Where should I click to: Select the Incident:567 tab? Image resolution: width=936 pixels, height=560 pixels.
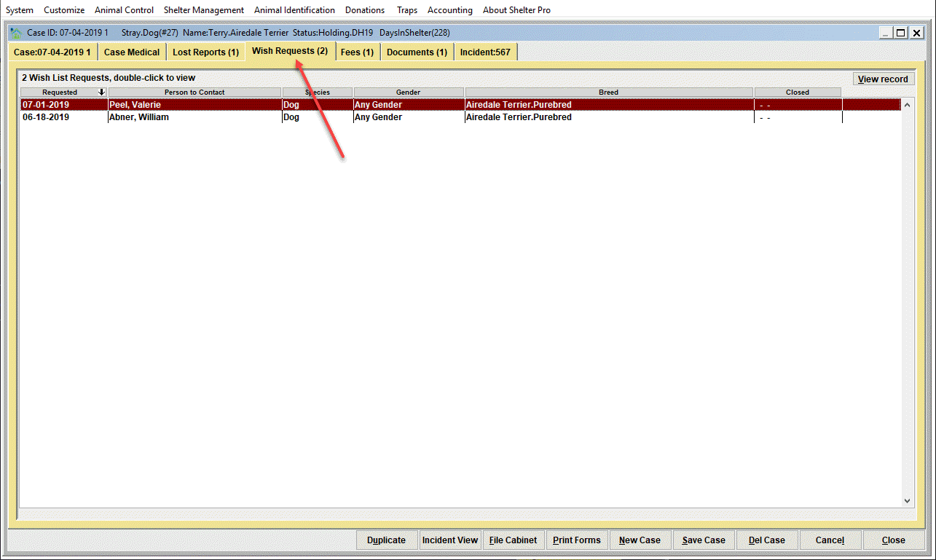(x=485, y=52)
